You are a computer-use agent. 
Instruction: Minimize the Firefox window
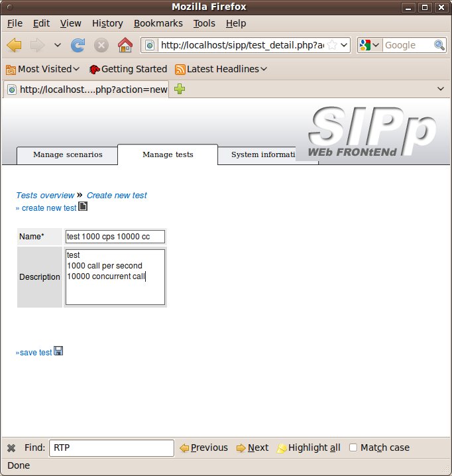coord(408,7)
